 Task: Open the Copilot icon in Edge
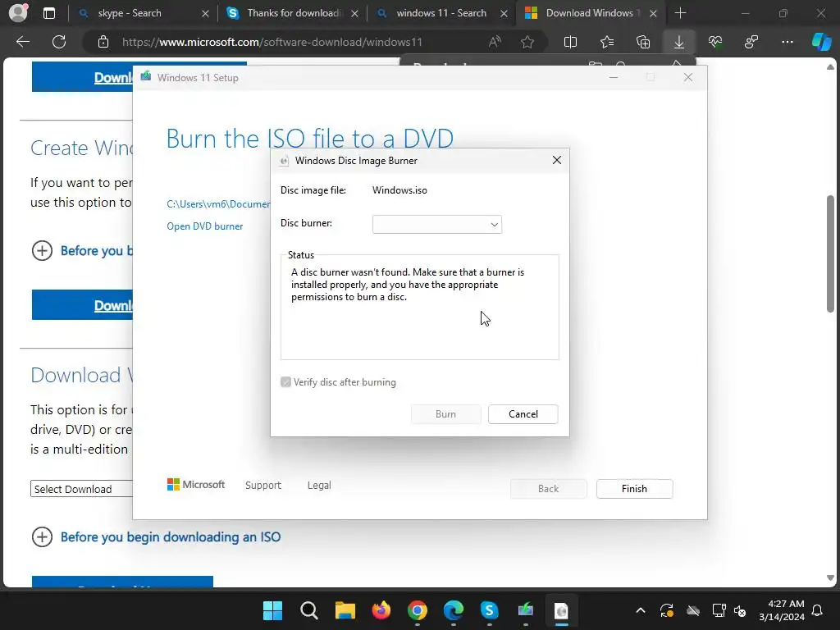(821, 42)
